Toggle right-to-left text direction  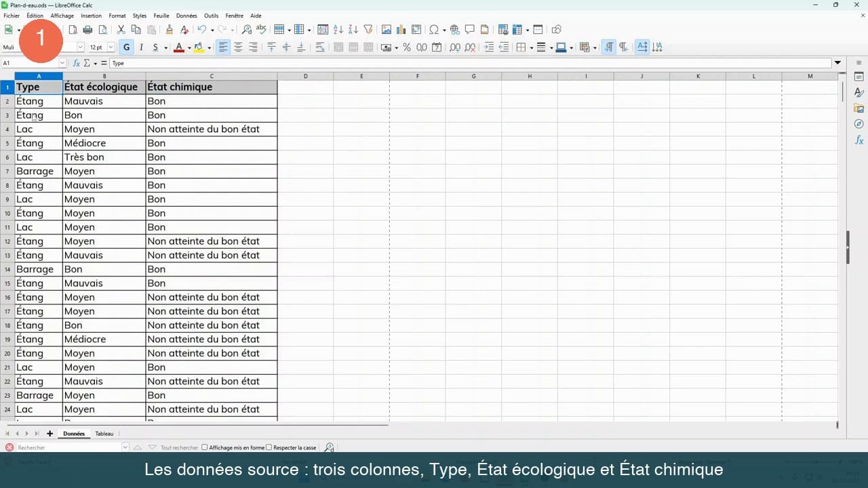[623, 47]
